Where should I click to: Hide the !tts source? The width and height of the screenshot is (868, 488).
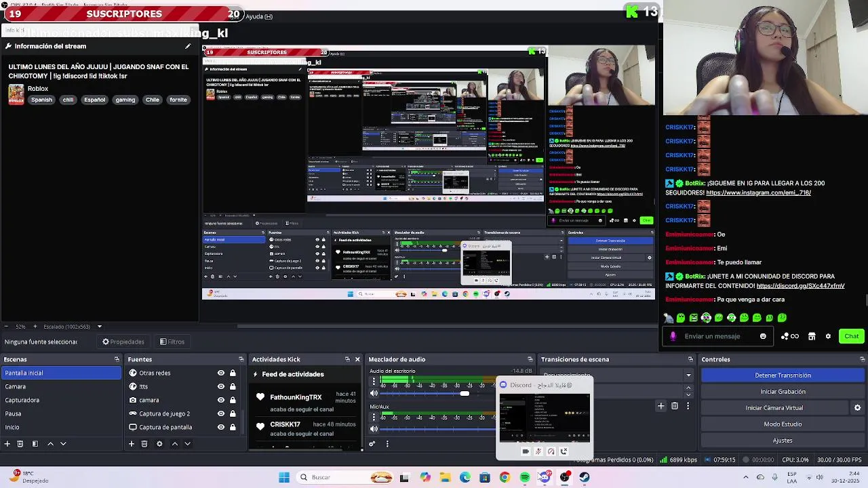tap(221, 386)
